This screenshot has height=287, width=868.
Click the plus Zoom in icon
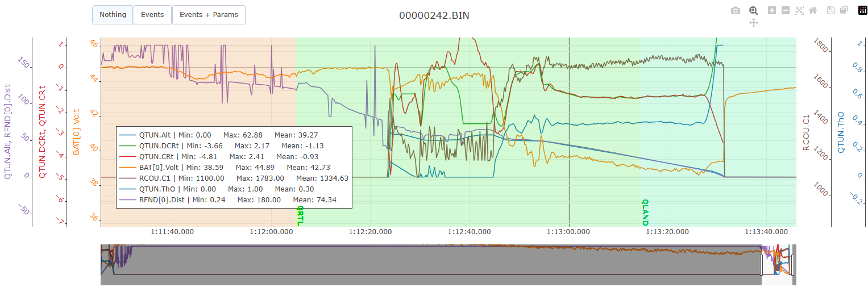click(x=771, y=10)
